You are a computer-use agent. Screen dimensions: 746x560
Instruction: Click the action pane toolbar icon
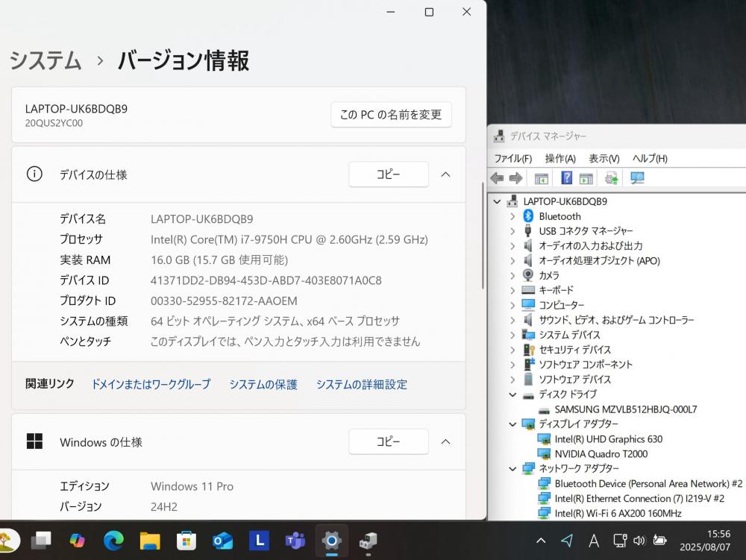click(x=586, y=178)
